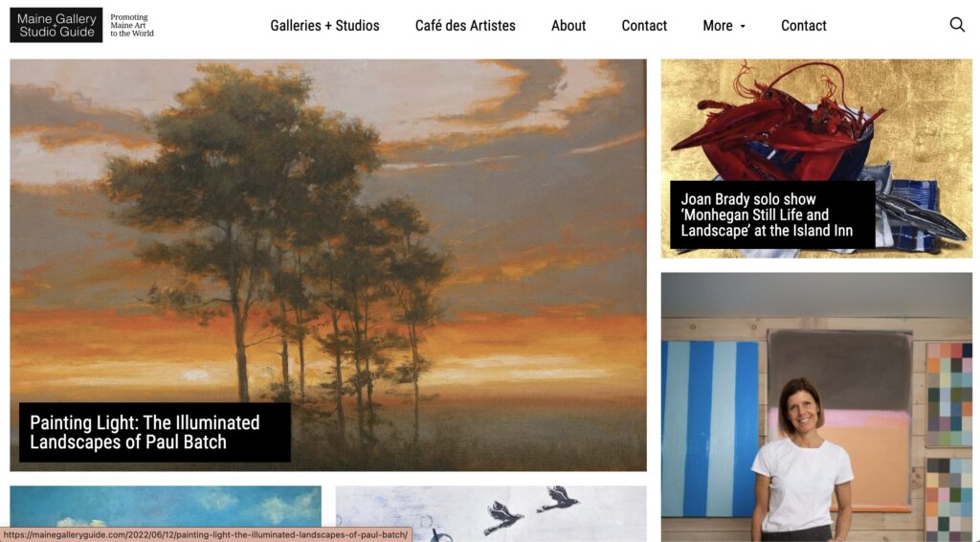Click the Maine Gallery Studio Guide logo

click(x=56, y=25)
